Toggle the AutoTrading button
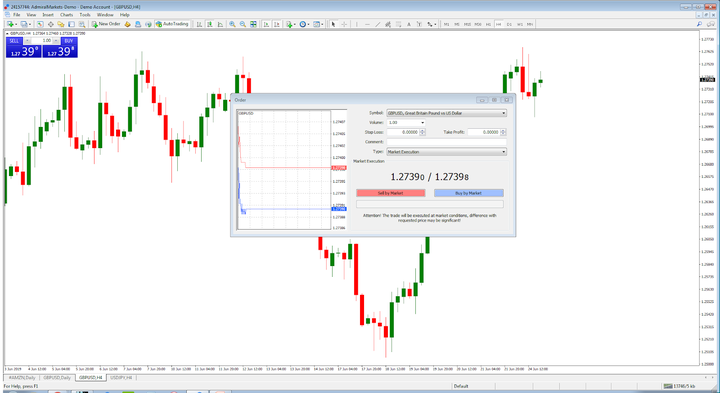The image size is (720, 393). [x=172, y=24]
